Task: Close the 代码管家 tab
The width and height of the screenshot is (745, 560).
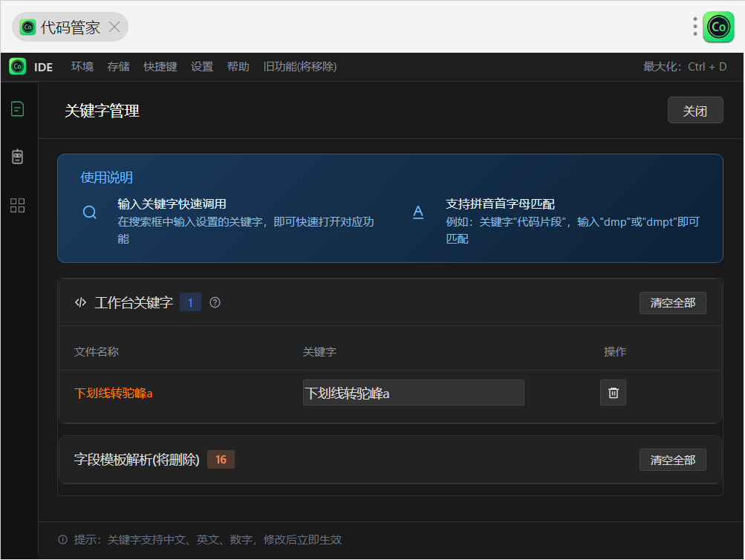Action: tap(114, 27)
